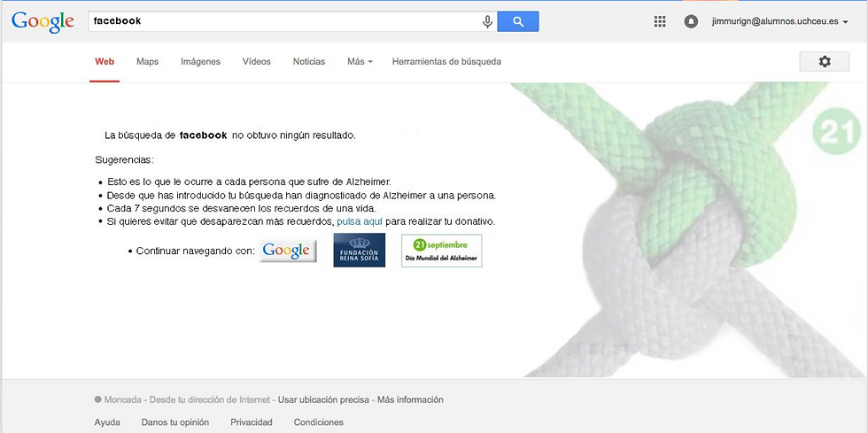This screenshot has width=868, height=433.
Task: Click the 21 septiembre Alzheimer day logo
Action: (442, 251)
